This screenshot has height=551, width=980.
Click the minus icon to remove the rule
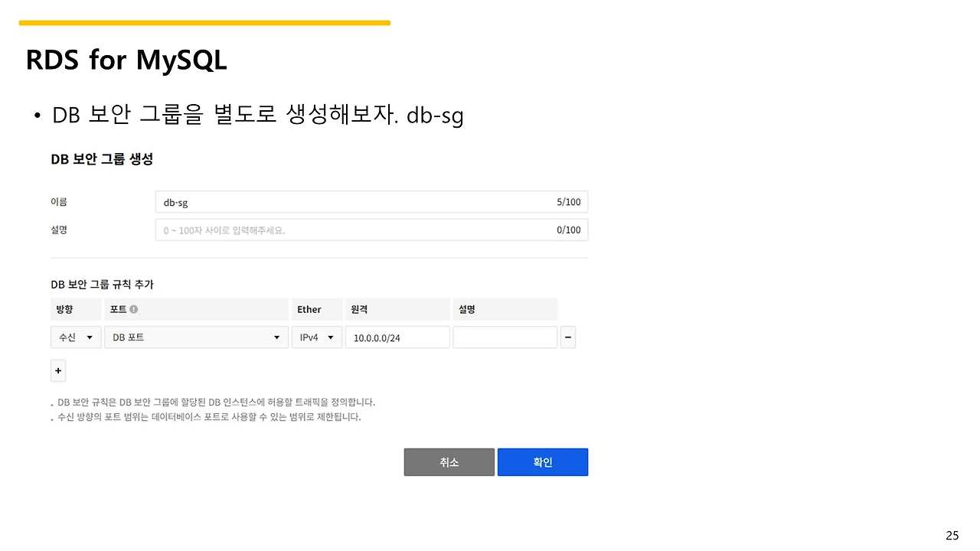pos(567,337)
